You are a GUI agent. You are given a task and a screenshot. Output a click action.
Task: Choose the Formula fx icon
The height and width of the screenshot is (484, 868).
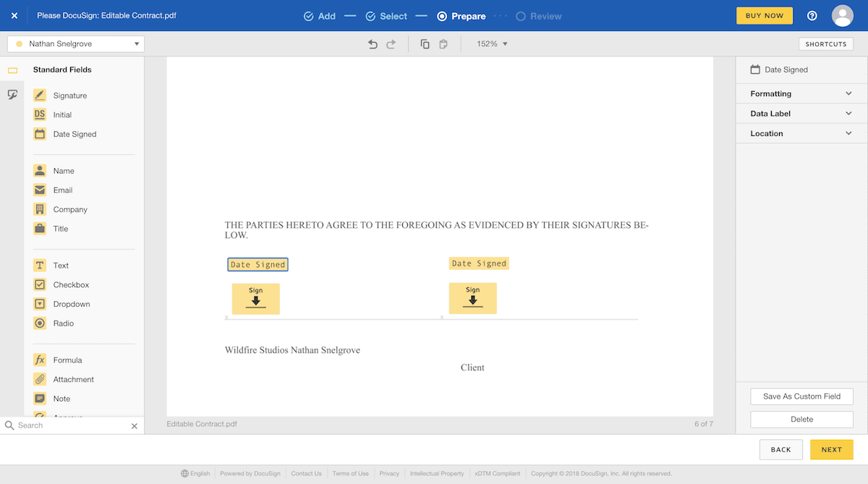40,360
